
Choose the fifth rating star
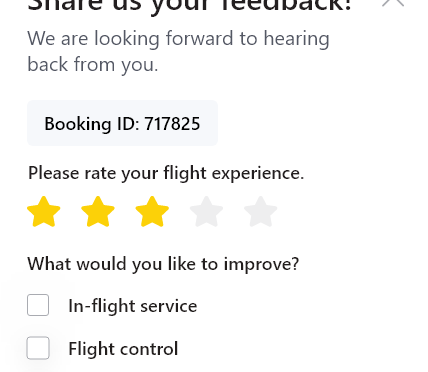(261, 212)
